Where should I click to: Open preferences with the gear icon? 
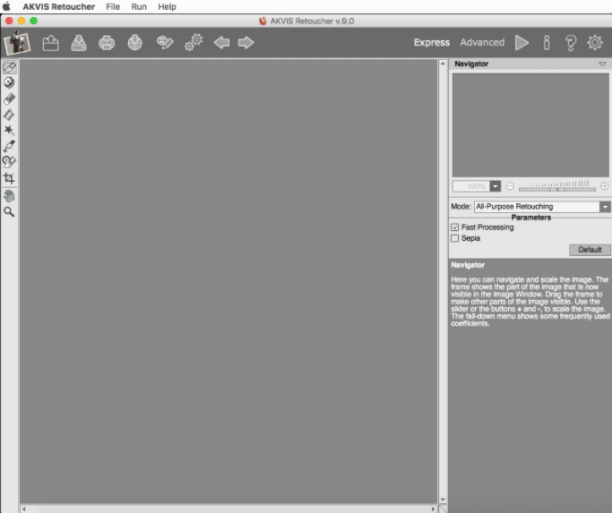(x=595, y=43)
